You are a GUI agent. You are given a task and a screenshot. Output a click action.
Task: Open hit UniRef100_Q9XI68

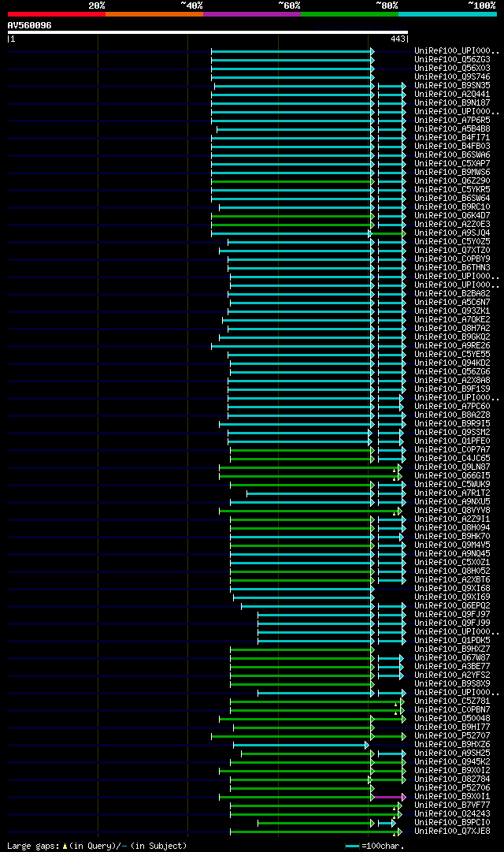[452, 590]
